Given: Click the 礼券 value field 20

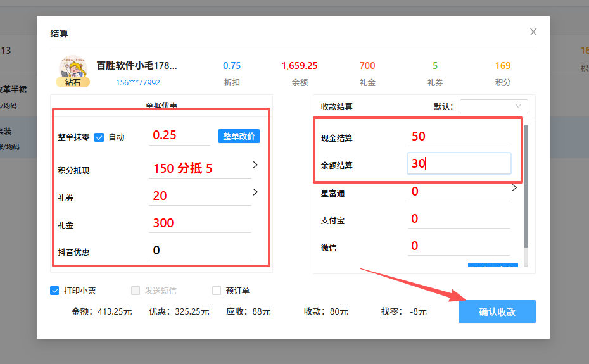Looking at the screenshot, I should tap(200, 196).
